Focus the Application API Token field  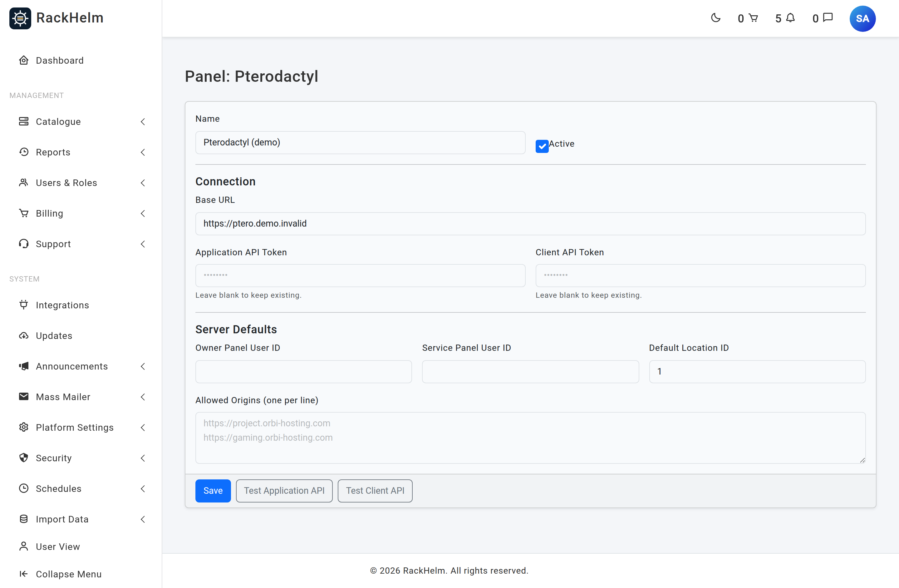360,275
